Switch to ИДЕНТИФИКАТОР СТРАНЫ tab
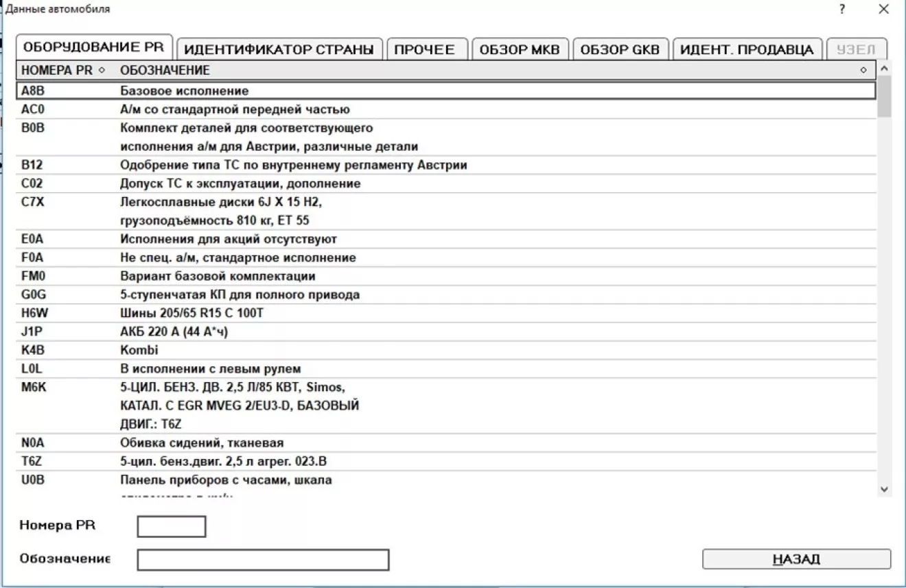This screenshot has height=588, width=906. pyautogui.click(x=279, y=49)
